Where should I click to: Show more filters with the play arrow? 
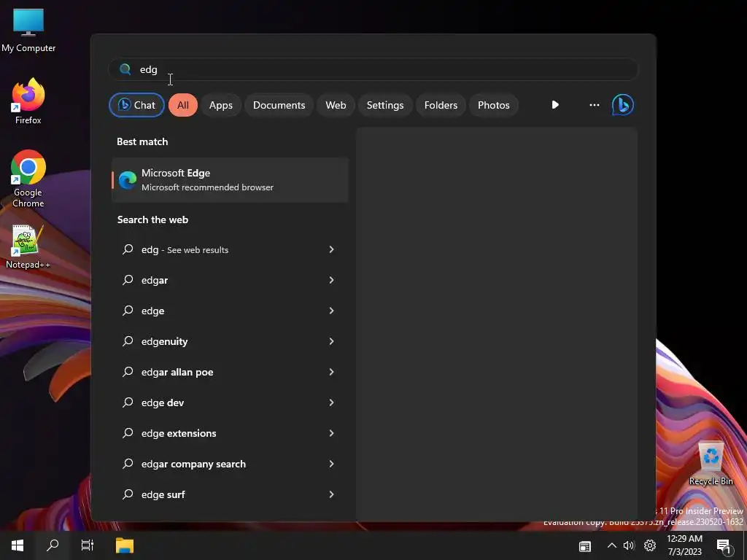(555, 105)
